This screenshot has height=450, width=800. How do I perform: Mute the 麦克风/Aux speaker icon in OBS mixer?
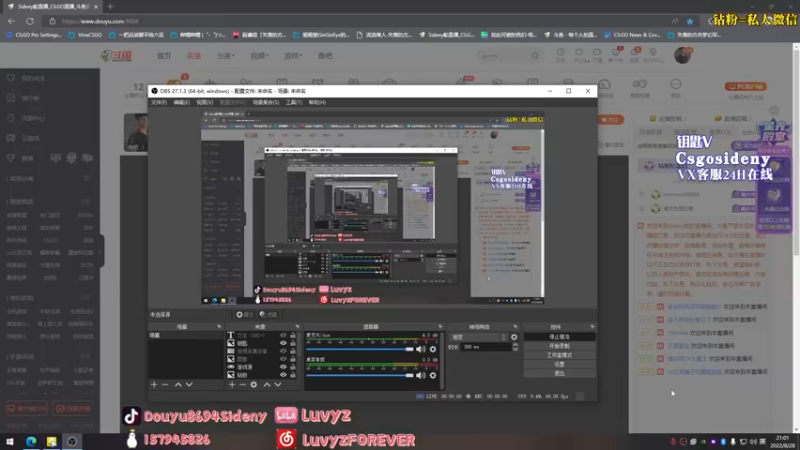[420, 349]
